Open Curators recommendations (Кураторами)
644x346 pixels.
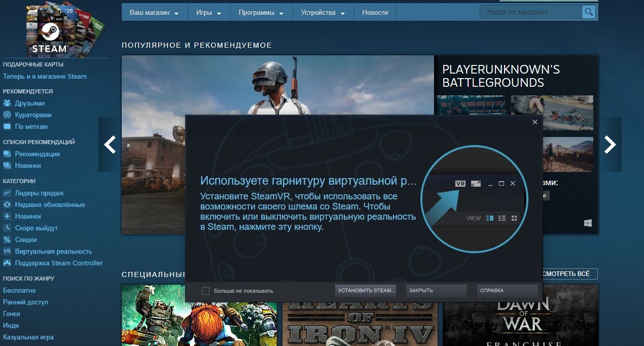[33, 115]
